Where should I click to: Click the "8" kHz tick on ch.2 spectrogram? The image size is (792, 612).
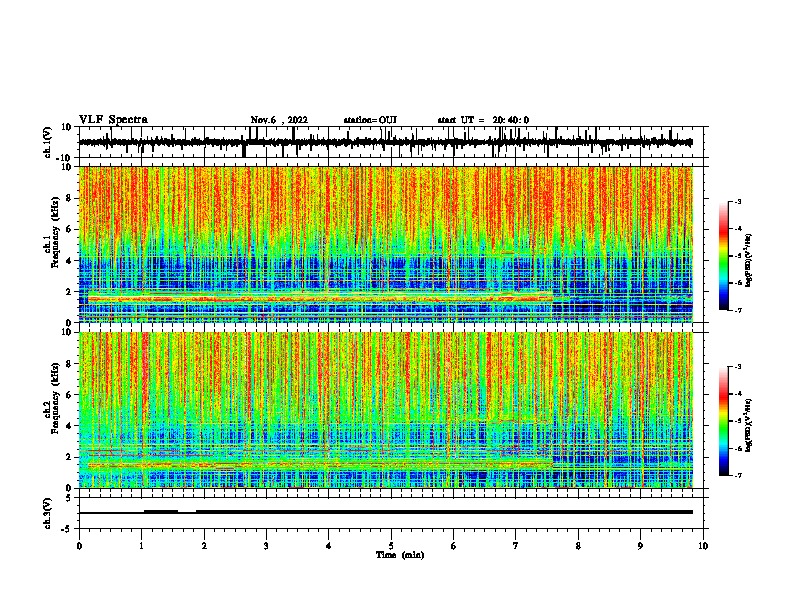coord(70,363)
